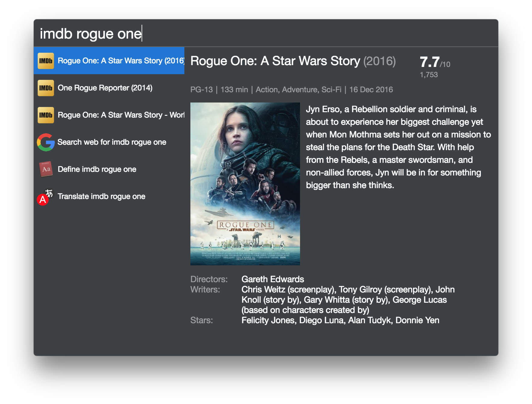Click the Directors: label
Screen dimensions: 532x404
click(x=209, y=279)
